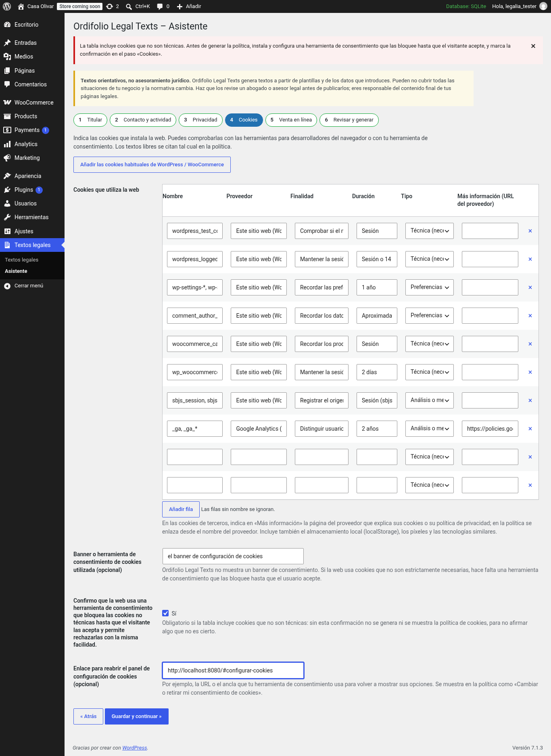The image size is (551, 756).
Task: Switch to step 3 Privacidad
Action: [200, 120]
